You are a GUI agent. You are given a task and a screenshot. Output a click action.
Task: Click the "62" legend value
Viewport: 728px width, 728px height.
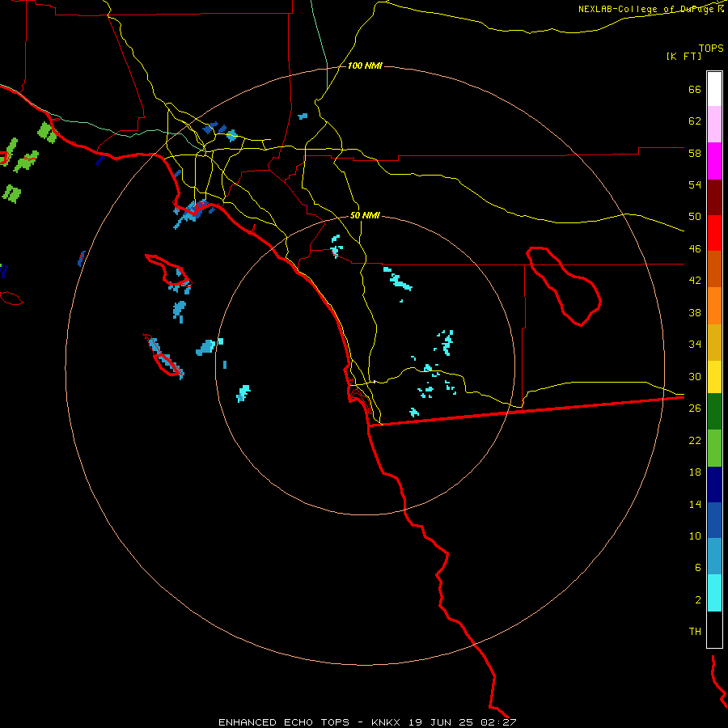click(x=695, y=121)
